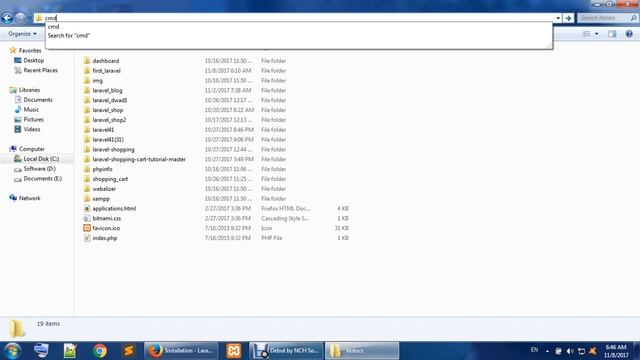
Task: Select the dashboard folder icon
Action: coord(87,60)
